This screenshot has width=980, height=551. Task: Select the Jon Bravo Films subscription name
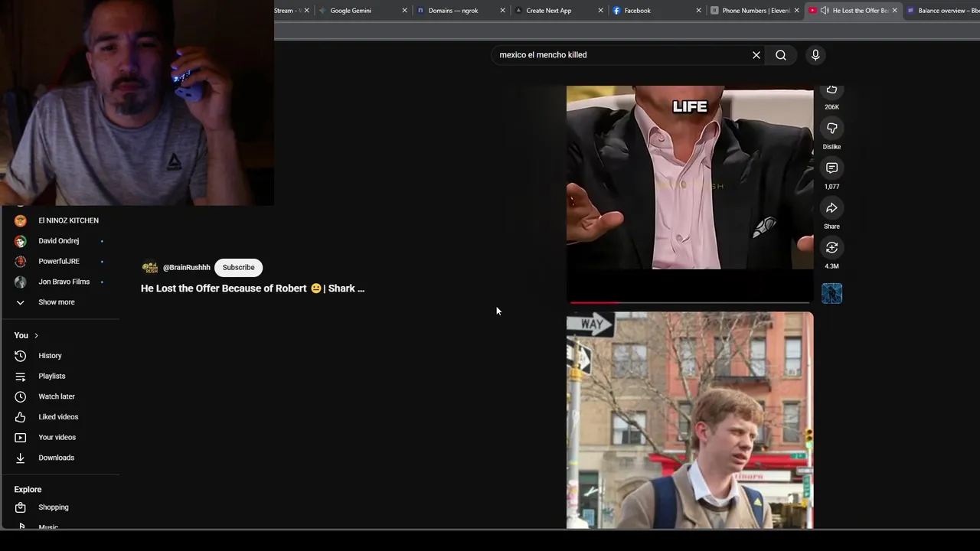pos(64,282)
